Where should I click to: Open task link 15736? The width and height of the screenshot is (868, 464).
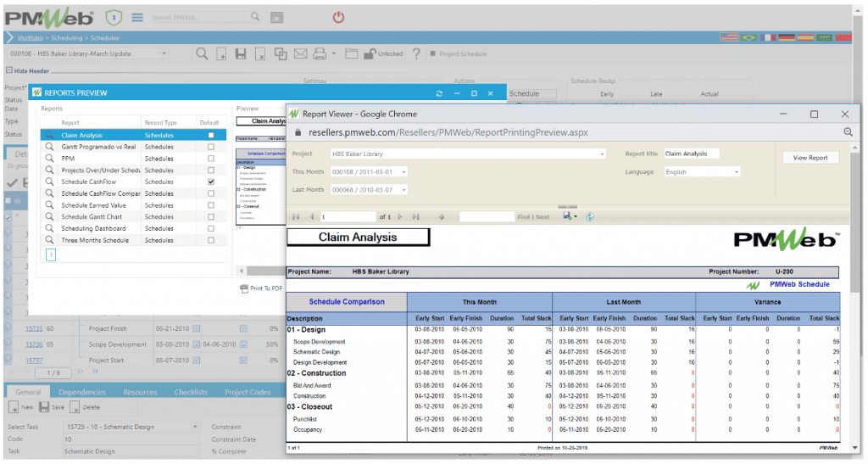[34, 344]
